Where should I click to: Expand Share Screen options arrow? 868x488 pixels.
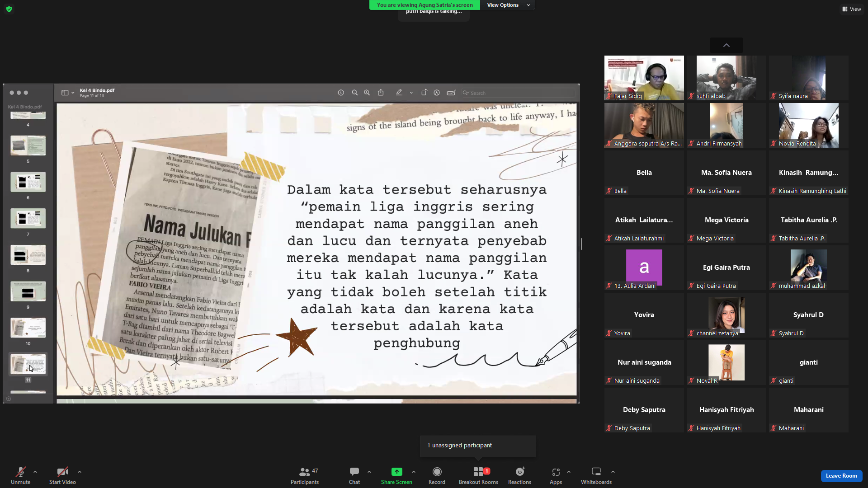[x=414, y=472]
